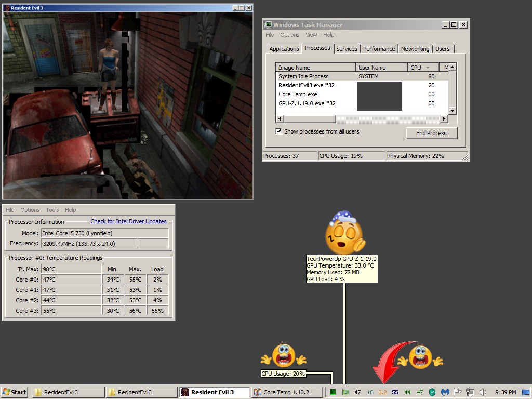Click the Core #3 load value 65%
The height and width of the screenshot is (399, 532).
pos(157,311)
